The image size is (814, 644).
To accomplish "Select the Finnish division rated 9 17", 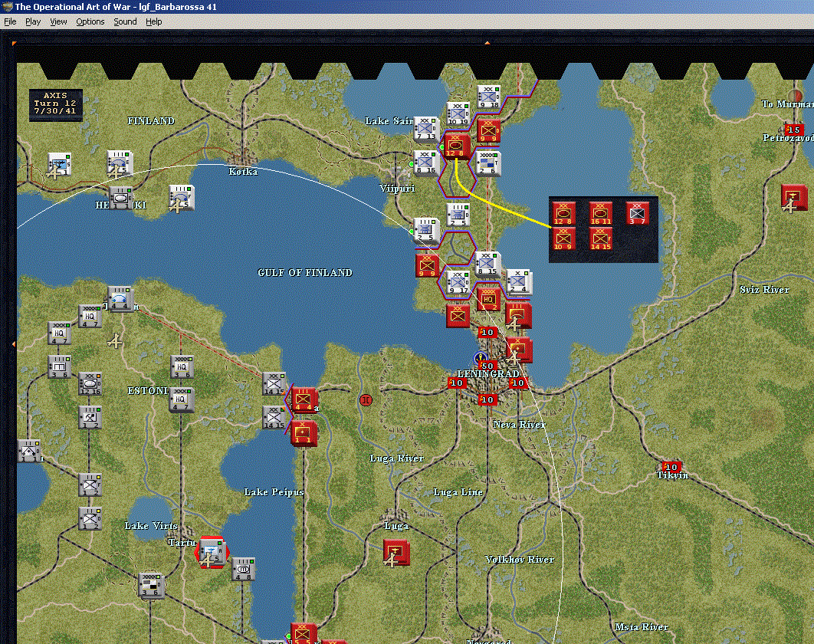I will pyautogui.click(x=458, y=281).
